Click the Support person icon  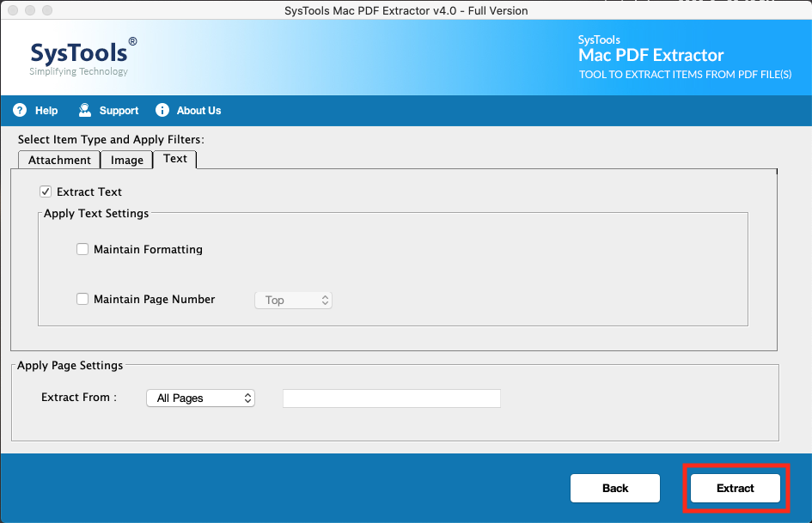tap(85, 110)
